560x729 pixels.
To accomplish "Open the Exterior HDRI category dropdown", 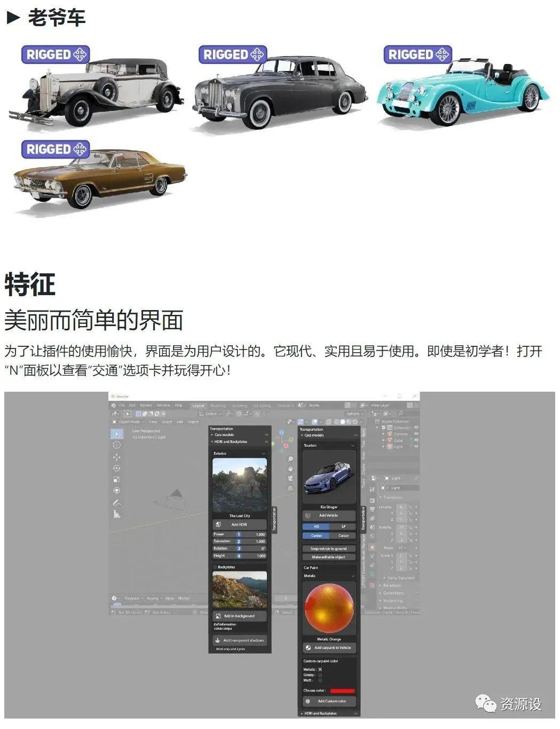I will tap(240, 453).
